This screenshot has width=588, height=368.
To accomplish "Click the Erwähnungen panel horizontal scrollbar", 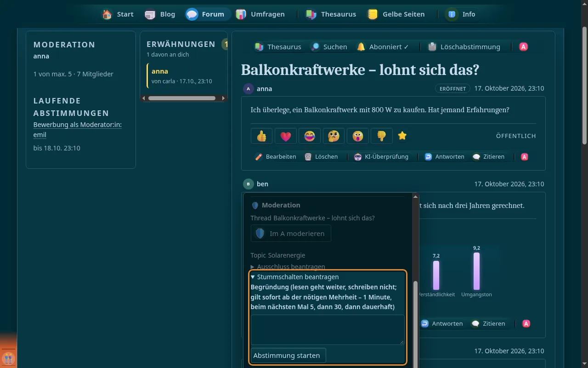I will (x=182, y=98).
